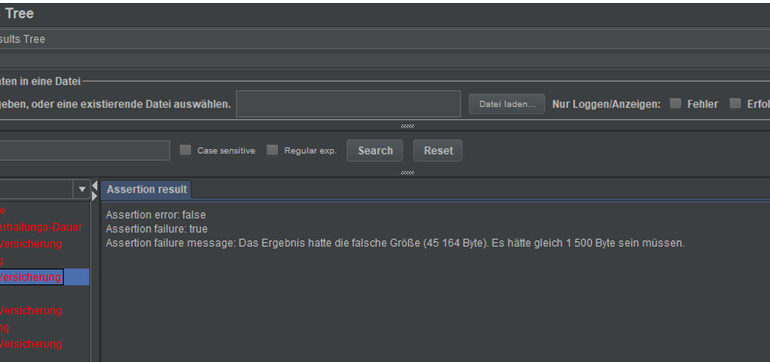Tick the checkbox next to Erfol…

[x=735, y=104]
